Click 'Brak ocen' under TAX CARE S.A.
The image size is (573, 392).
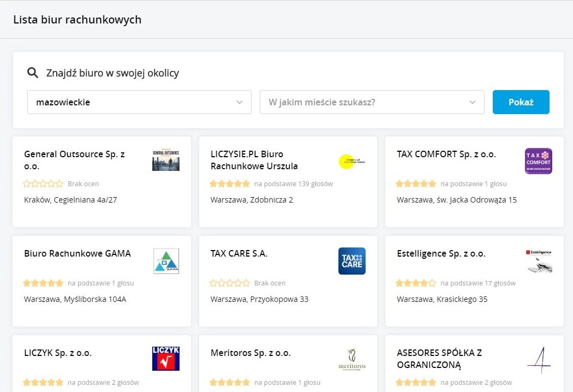(270, 283)
